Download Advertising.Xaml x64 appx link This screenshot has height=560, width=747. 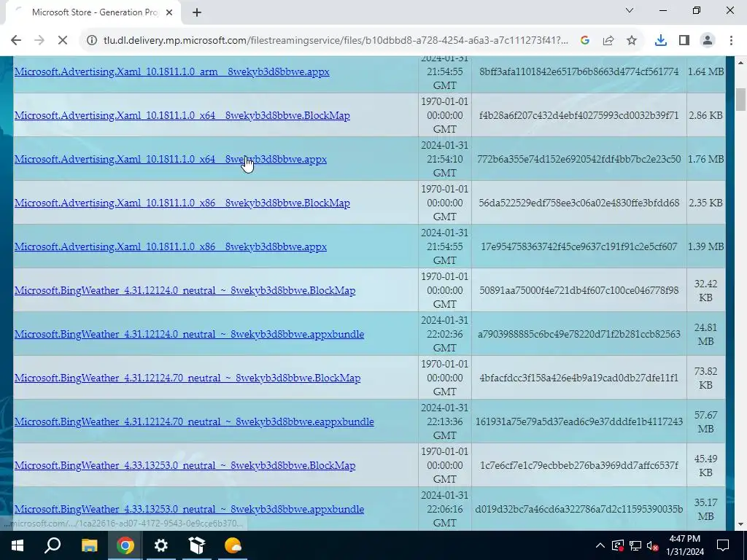pos(171,159)
